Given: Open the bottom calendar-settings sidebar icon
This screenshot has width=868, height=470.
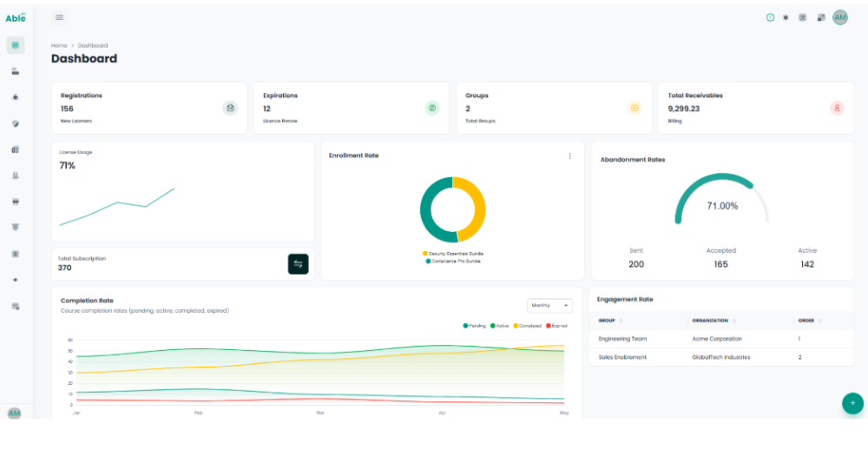Looking at the screenshot, I should (x=16, y=307).
